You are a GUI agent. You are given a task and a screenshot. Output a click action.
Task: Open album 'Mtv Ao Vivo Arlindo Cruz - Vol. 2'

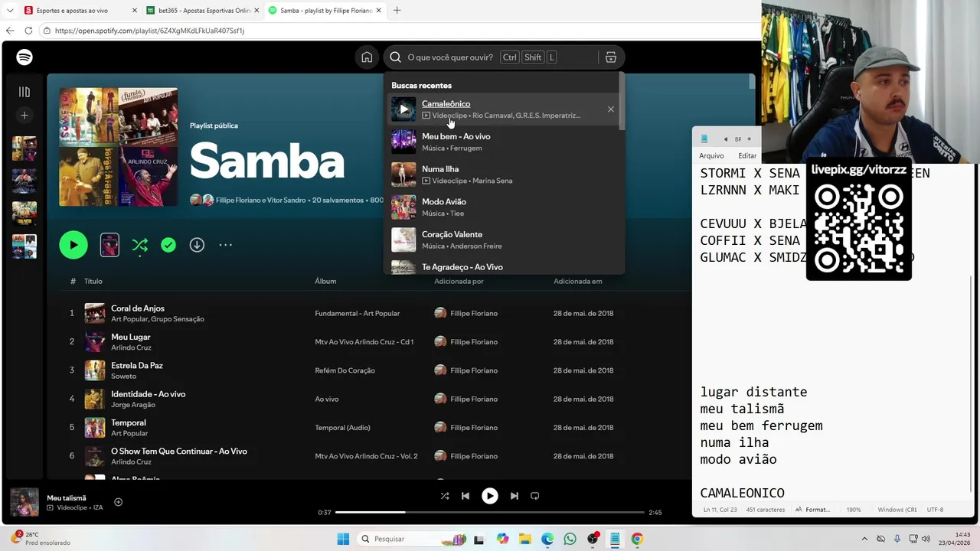pyautogui.click(x=366, y=456)
